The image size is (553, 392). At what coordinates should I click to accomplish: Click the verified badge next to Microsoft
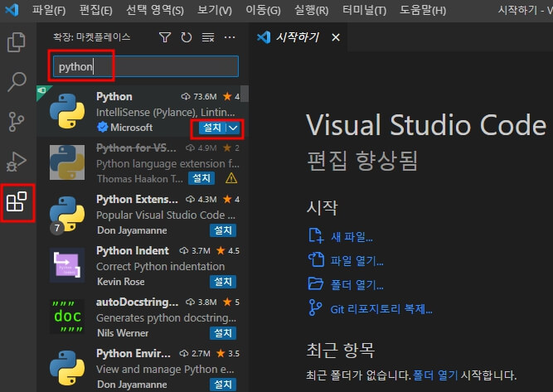[102, 128]
